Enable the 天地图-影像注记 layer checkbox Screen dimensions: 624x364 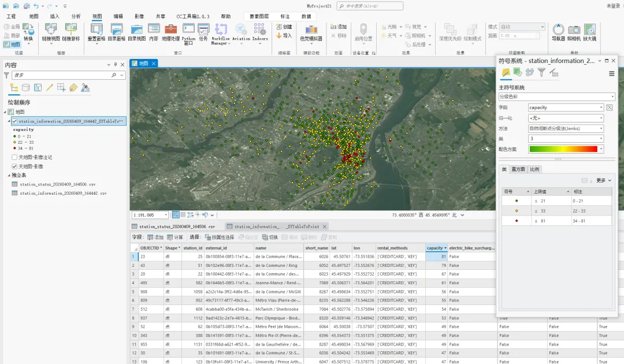[x=14, y=157]
